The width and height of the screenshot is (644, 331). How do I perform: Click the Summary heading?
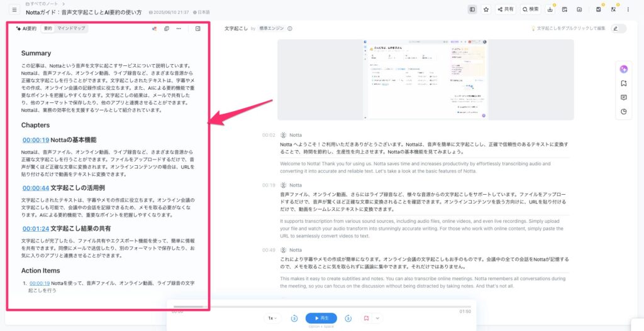click(36, 53)
